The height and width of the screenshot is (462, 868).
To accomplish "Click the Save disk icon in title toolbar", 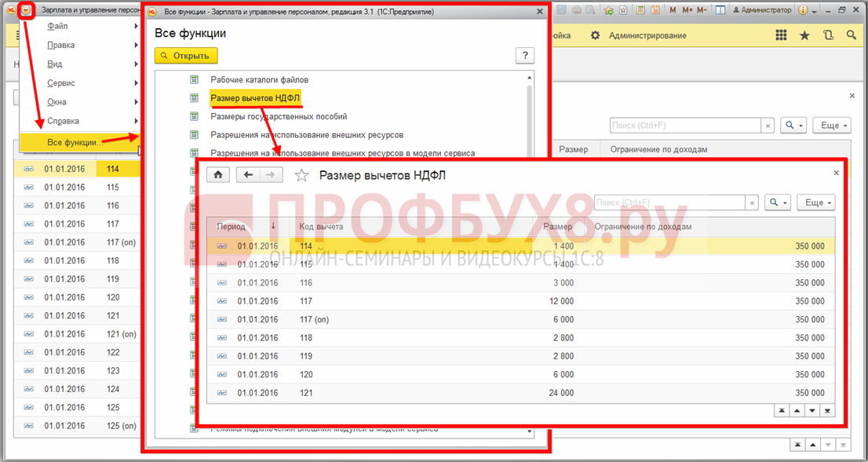I will pyautogui.click(x=561, y=10).
